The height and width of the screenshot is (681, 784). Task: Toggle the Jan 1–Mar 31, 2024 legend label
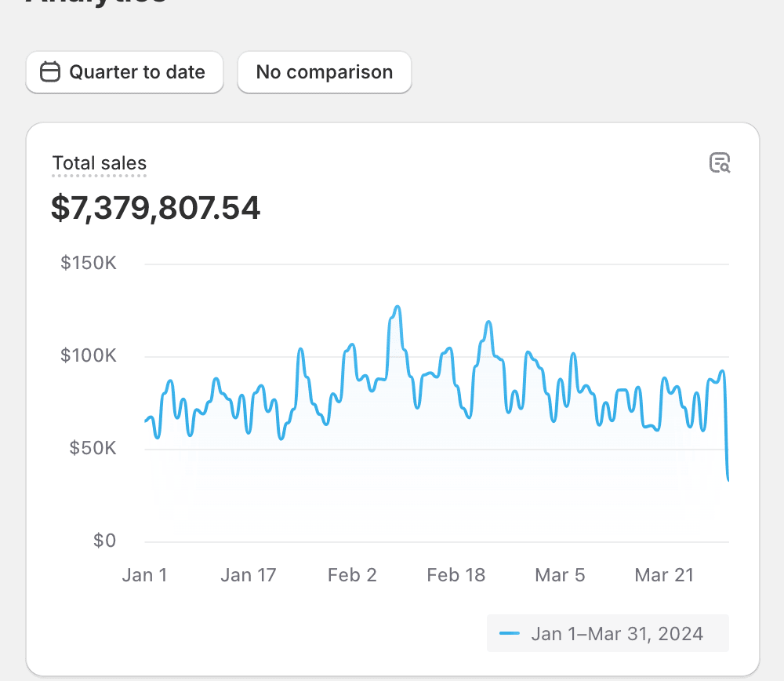pos(616,633)
